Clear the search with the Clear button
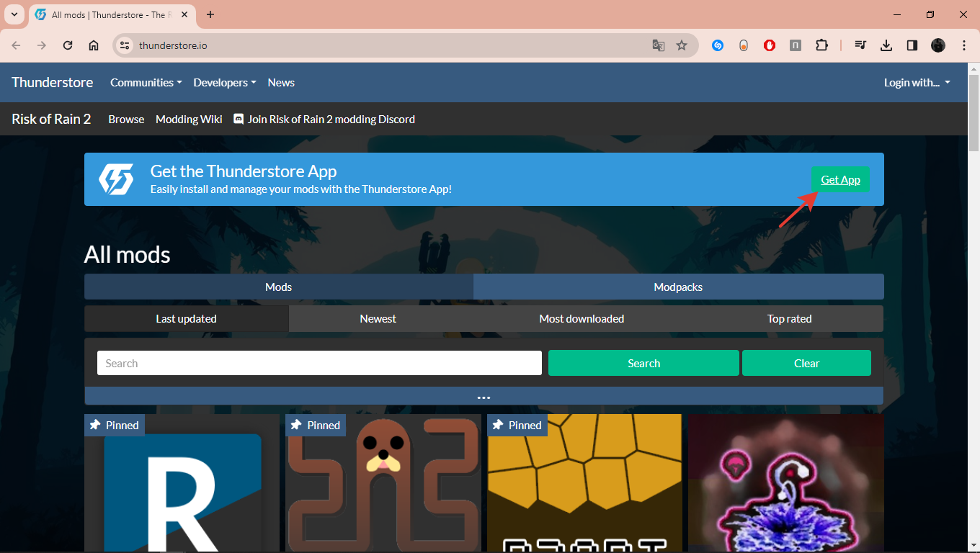 [806, 363]
